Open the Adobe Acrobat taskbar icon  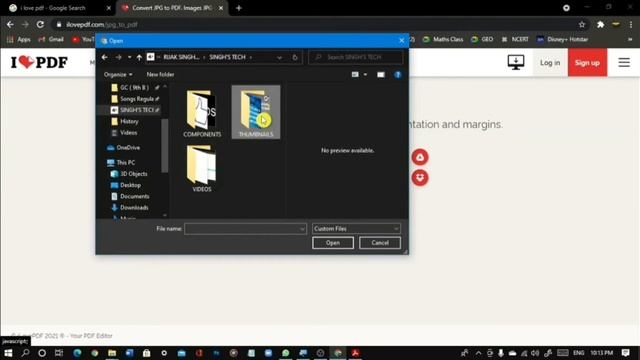(x=355, y=353)
